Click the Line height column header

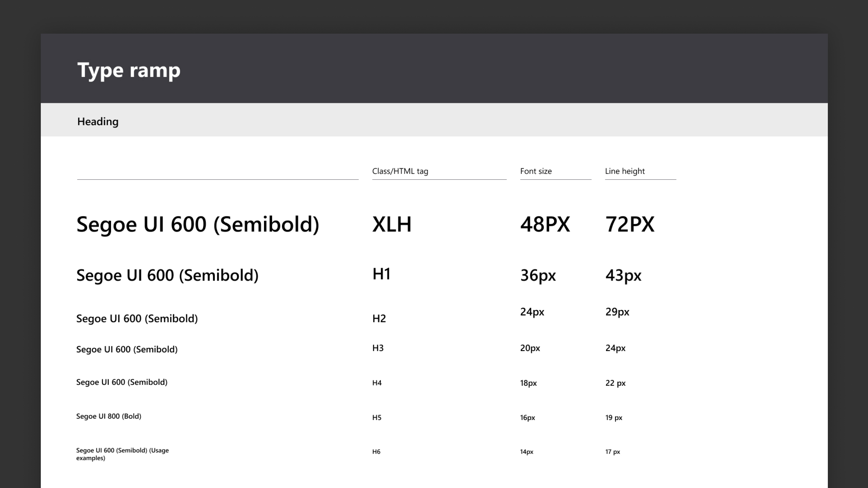tap(625, 171)
